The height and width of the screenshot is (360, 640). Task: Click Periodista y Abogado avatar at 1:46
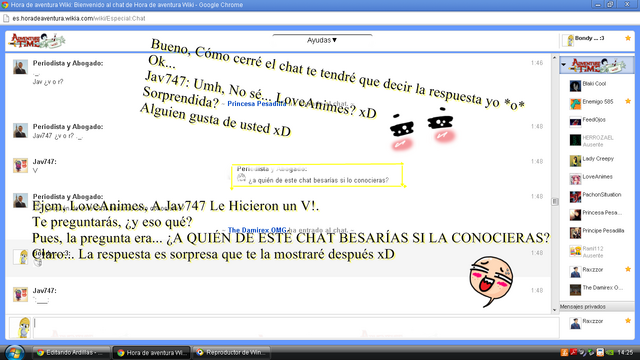pos(20,67)
